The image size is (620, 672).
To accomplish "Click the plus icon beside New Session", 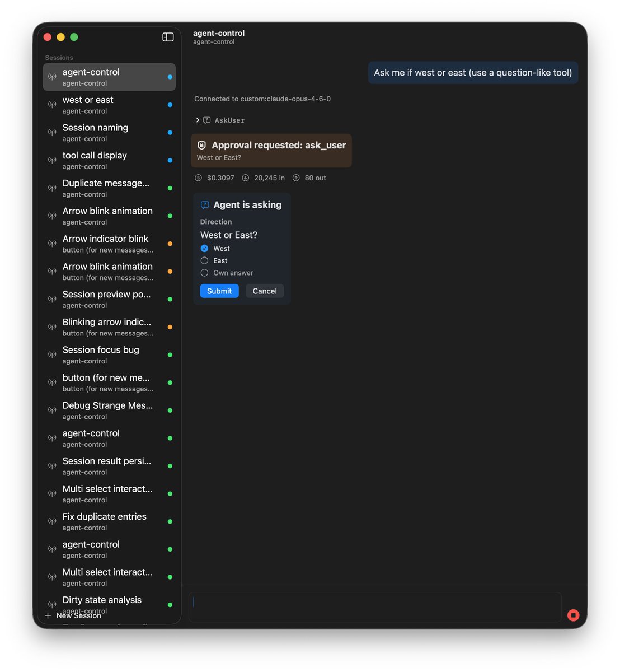I will (x=48, y=615).
